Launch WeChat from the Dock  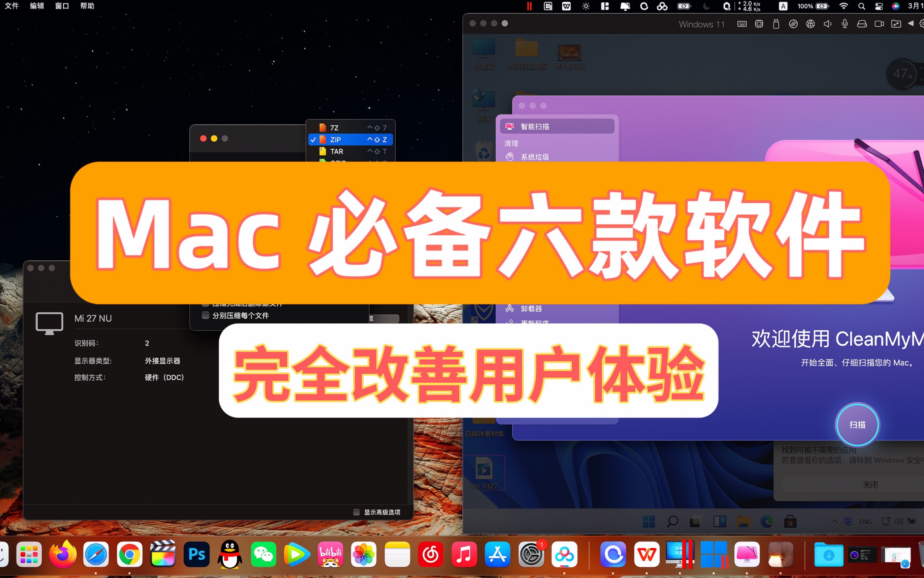pyautogui.click(x=263, y=554)
